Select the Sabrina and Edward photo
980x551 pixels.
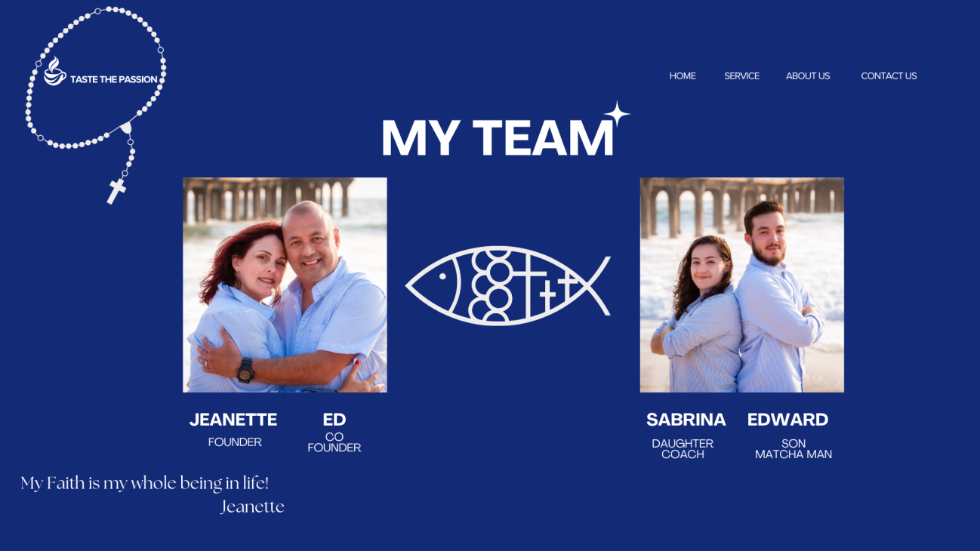click(742, 285)
